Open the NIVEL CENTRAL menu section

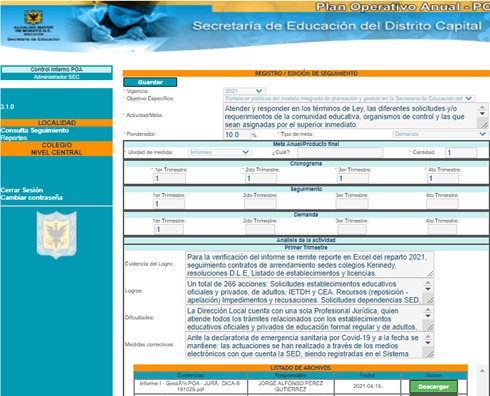point(57,152)
